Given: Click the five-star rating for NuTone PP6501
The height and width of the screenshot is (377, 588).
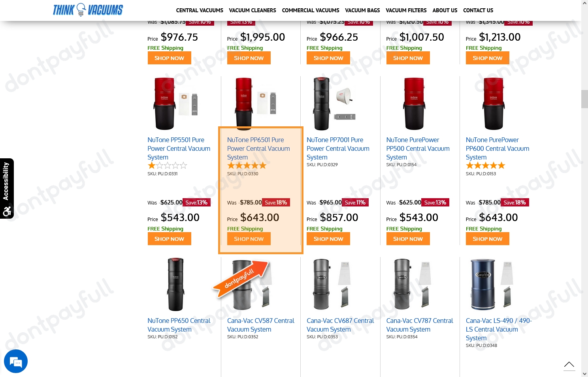Looking at the screenshot, I should [x=247, y=165].
